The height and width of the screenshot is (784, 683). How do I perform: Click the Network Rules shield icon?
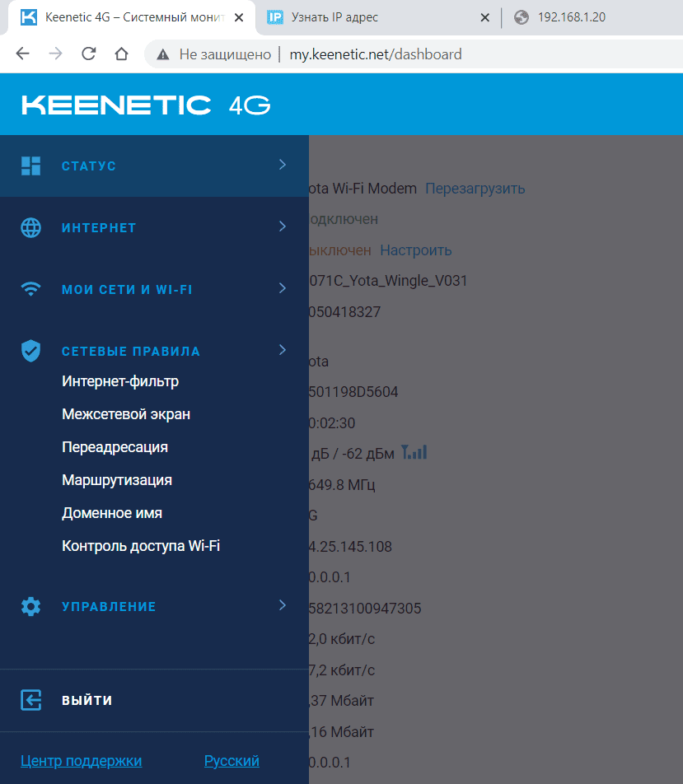click(31, 351)
